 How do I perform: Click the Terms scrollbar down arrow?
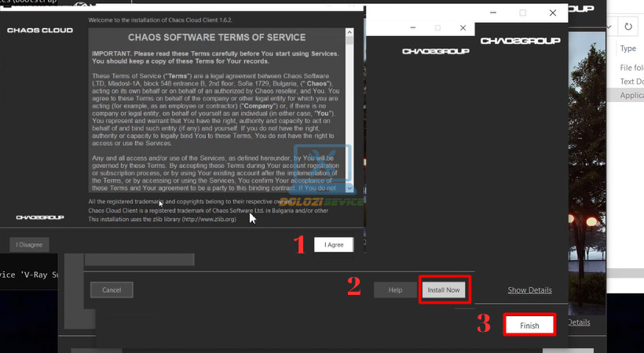351,187
